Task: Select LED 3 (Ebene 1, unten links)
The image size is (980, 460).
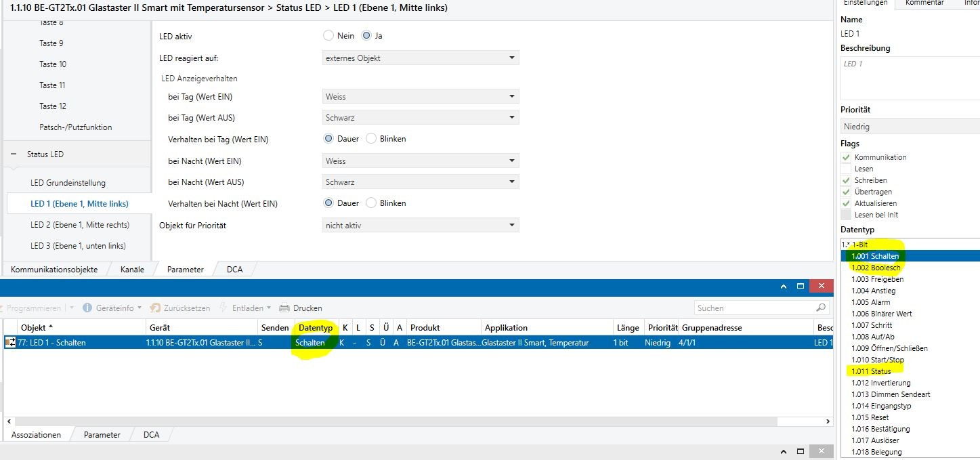Action: pyautogui.click(x=78, y=245)
